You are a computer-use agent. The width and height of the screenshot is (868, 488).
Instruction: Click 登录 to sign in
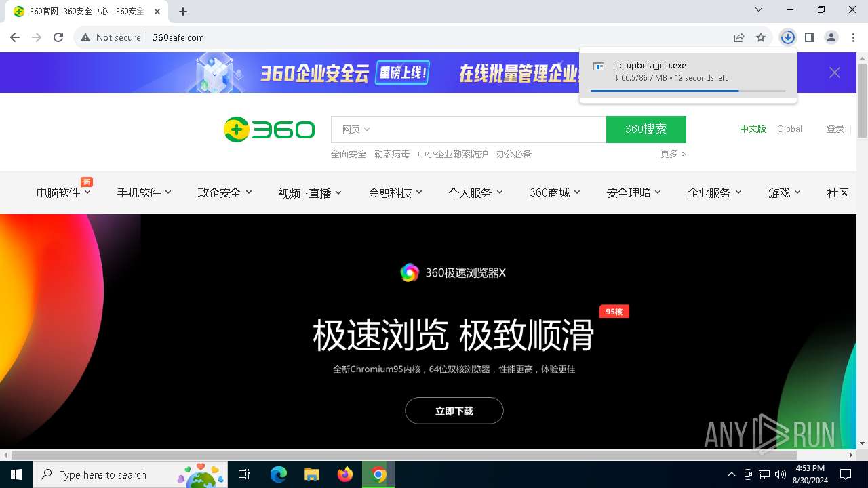click(835, 129)
